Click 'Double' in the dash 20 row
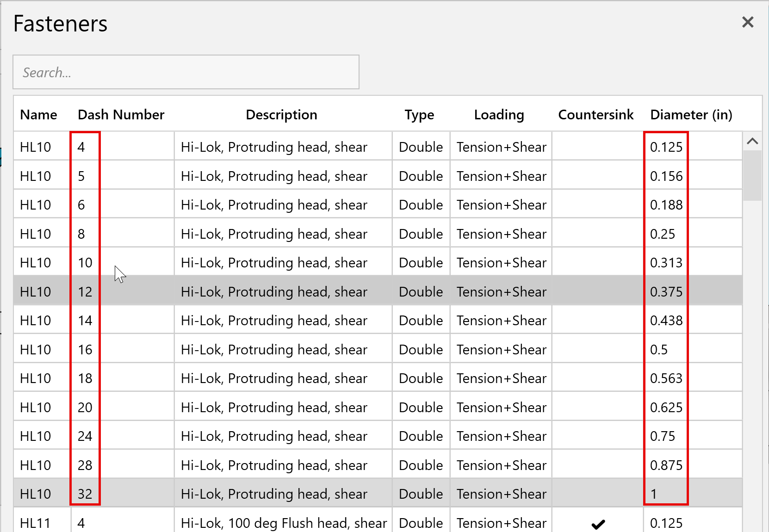 coord(421,408)
